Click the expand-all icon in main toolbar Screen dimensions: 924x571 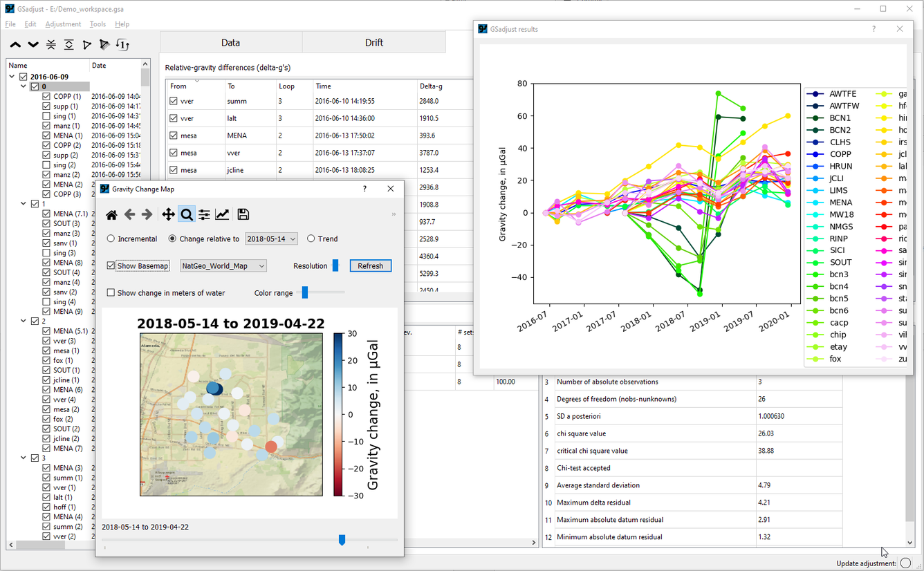pyautogui.click(x=70, y=44)
